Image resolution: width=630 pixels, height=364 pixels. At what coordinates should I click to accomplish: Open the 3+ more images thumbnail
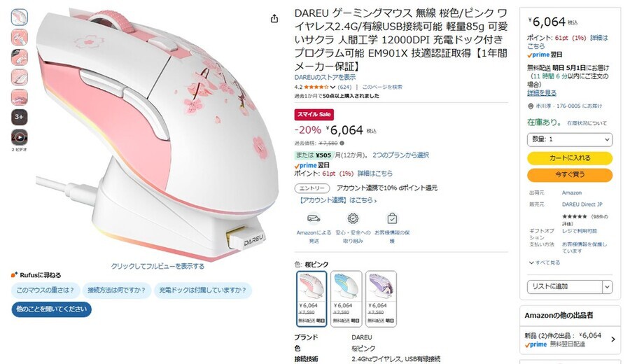point(20,117)
